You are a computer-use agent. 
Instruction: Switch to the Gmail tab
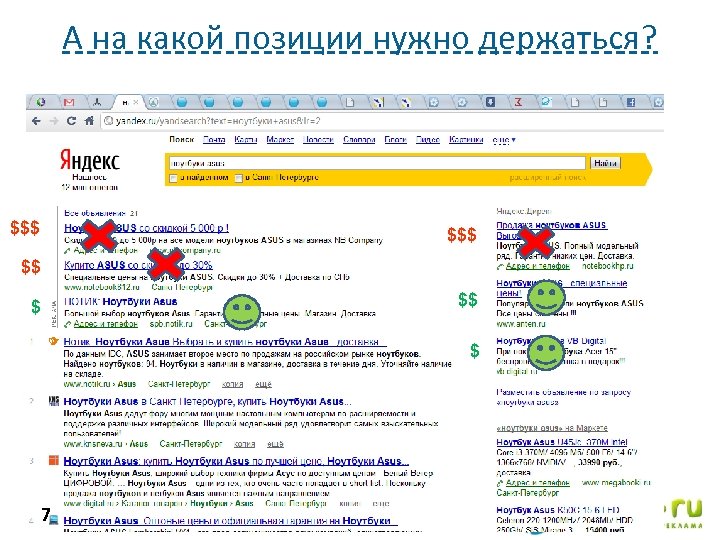point(69,102)
